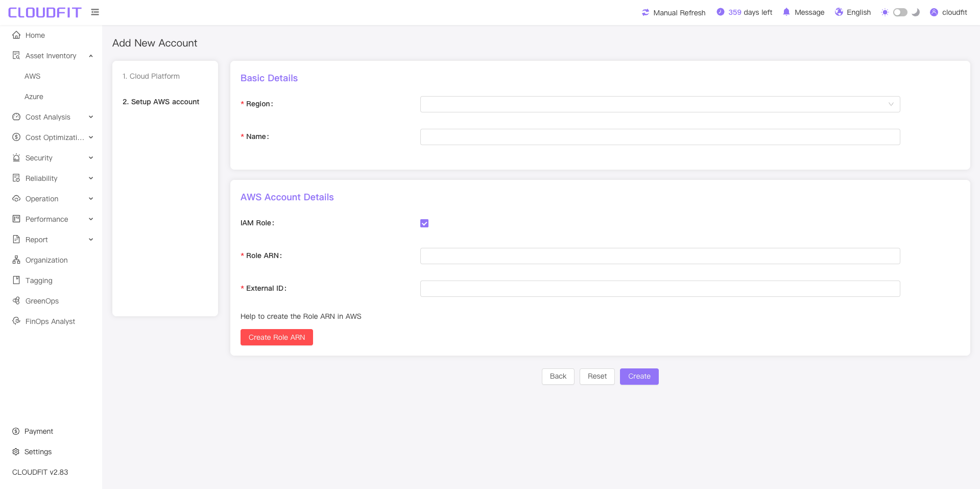Image resolution: width=980 pixels, height=489 pixels.
Task: Click the Create button
Action: pos(639,377)
